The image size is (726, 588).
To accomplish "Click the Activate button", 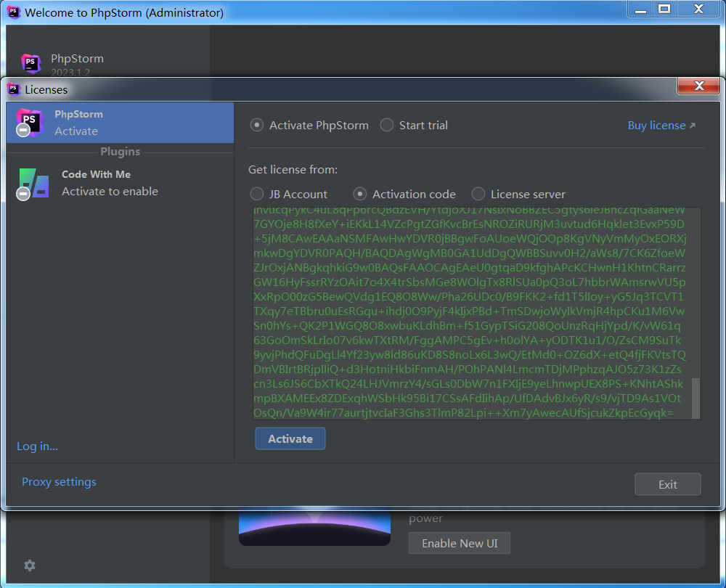I will (290, 438).
